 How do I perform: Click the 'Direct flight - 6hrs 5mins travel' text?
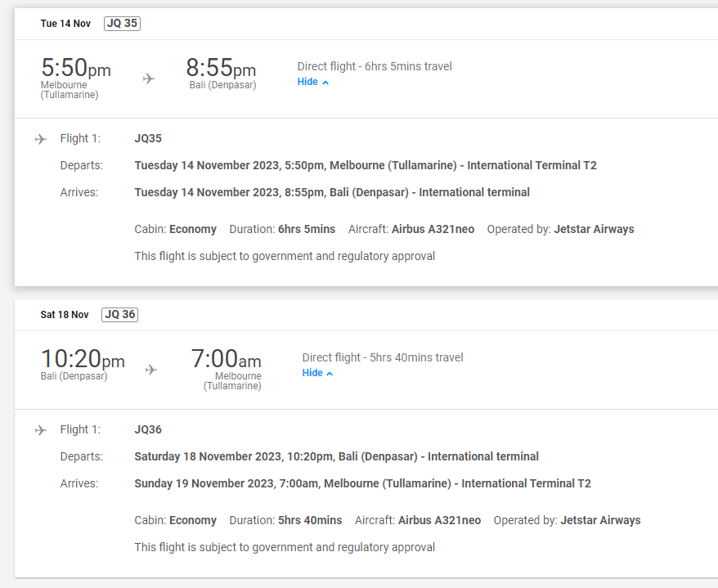click(x=375, y=66)
